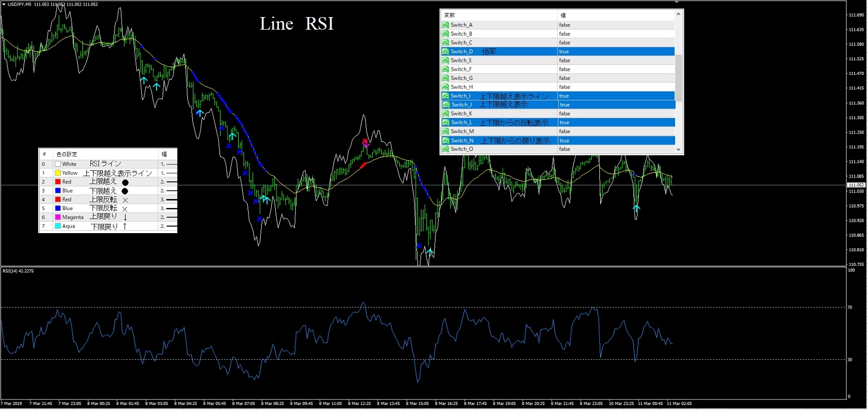
Task: Select the Switch_F value false
Action: point(565,69)
